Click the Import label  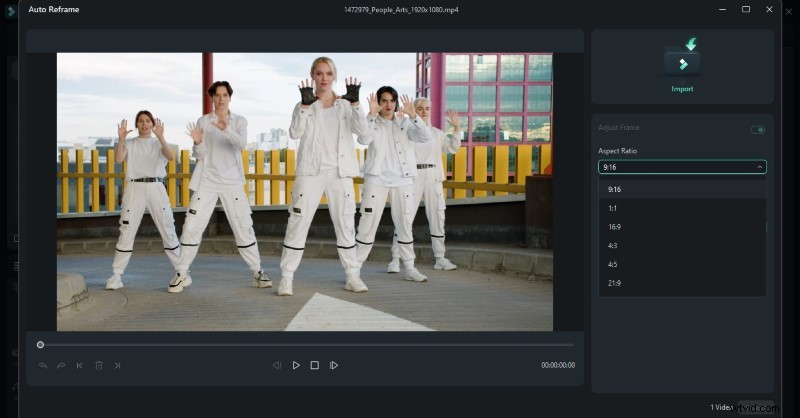pos(682,89)
